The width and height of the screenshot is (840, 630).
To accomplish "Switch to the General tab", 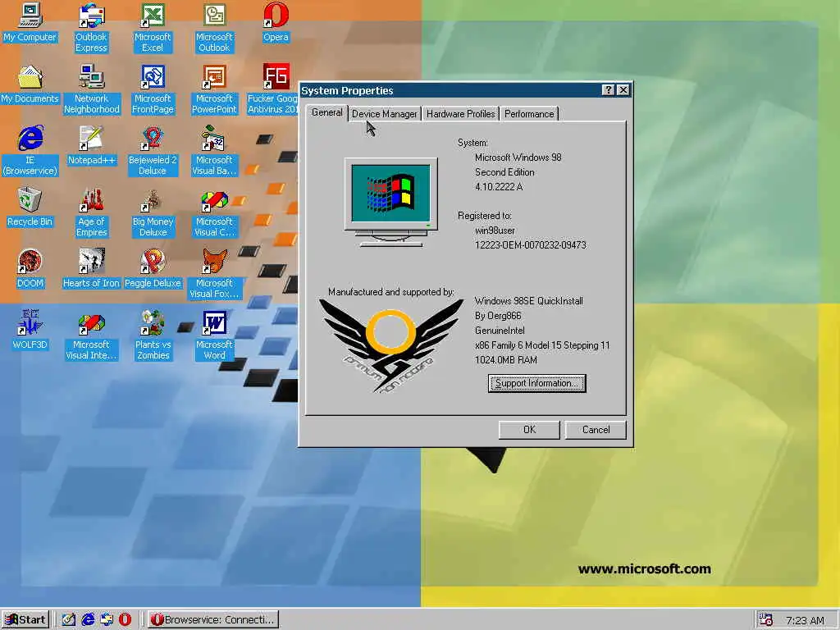I will click(326, 112).
